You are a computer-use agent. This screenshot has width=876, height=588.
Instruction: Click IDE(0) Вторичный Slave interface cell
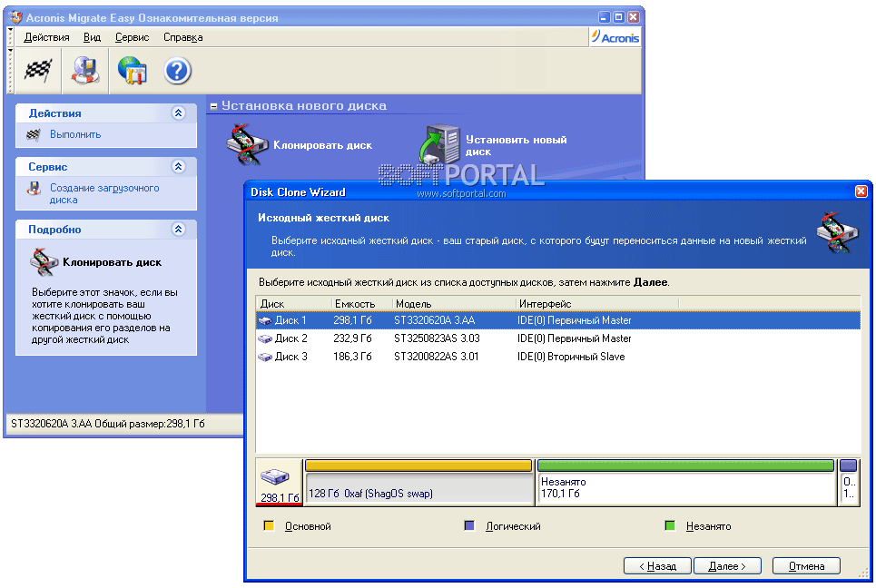point(571,357)
